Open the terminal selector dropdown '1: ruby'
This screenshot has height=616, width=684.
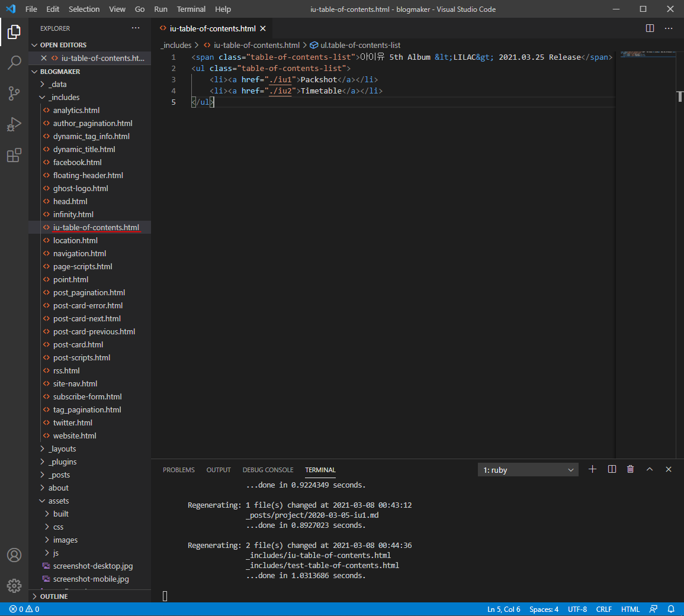(x=528, y=470)
